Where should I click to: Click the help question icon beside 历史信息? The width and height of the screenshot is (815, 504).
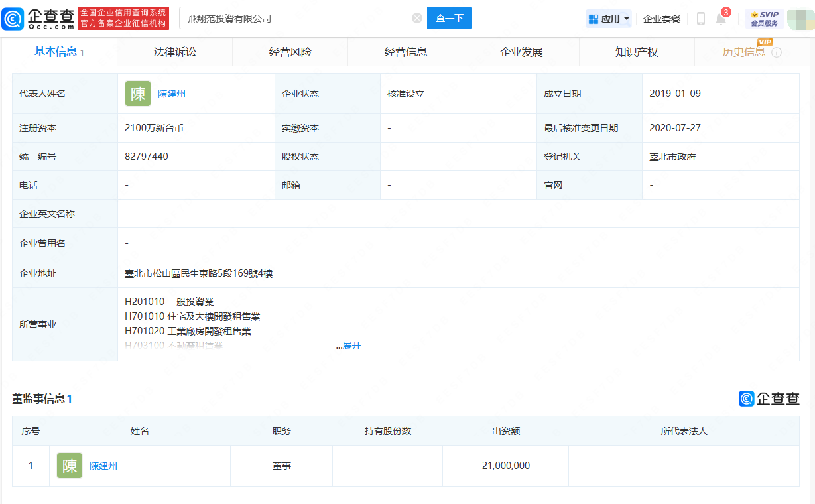click(x=777, y=52)
